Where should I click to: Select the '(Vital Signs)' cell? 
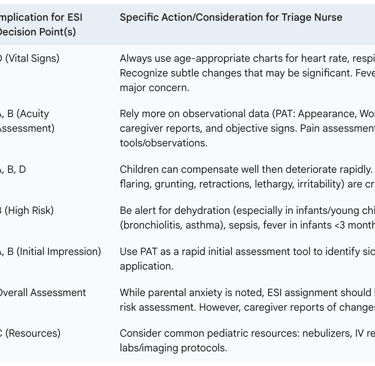pos(30,58)
